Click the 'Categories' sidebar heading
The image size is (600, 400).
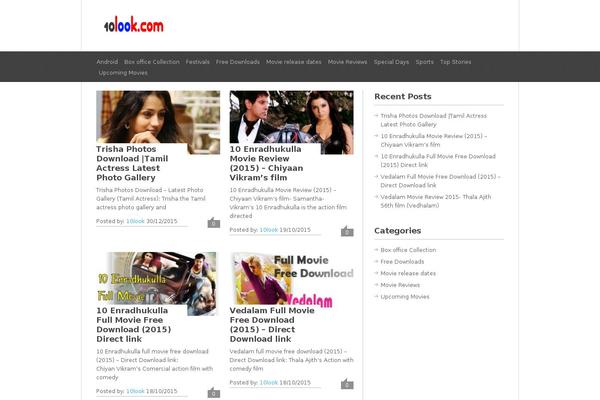point(398,231)
